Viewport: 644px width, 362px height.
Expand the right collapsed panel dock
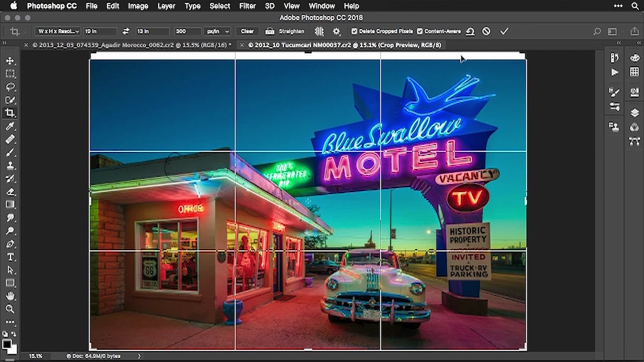click(x=638, y=43)
